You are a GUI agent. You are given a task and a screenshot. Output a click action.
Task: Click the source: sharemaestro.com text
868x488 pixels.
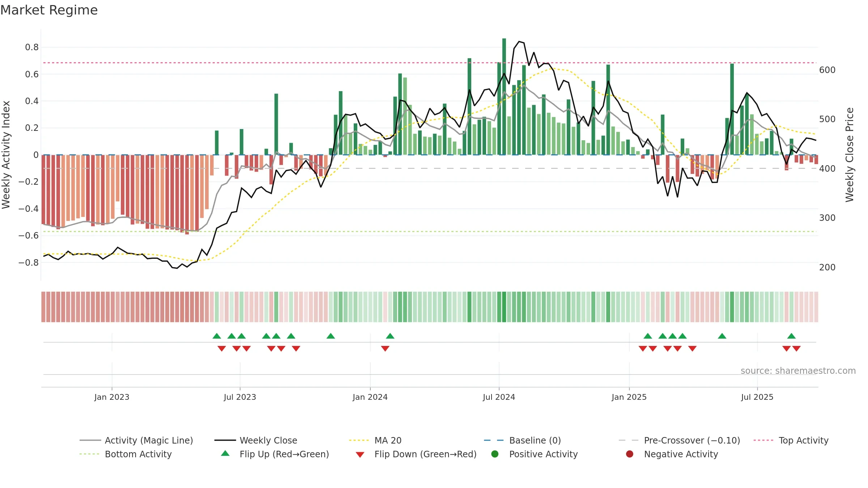[798, 371]
